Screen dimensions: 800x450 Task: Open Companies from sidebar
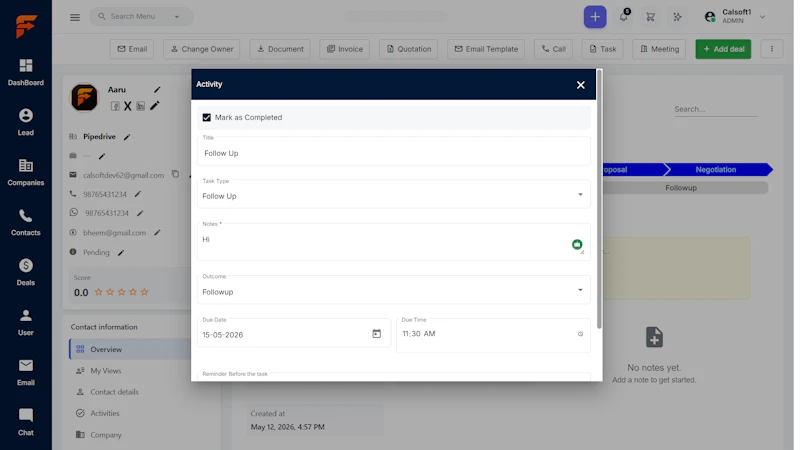pos(26,172)
